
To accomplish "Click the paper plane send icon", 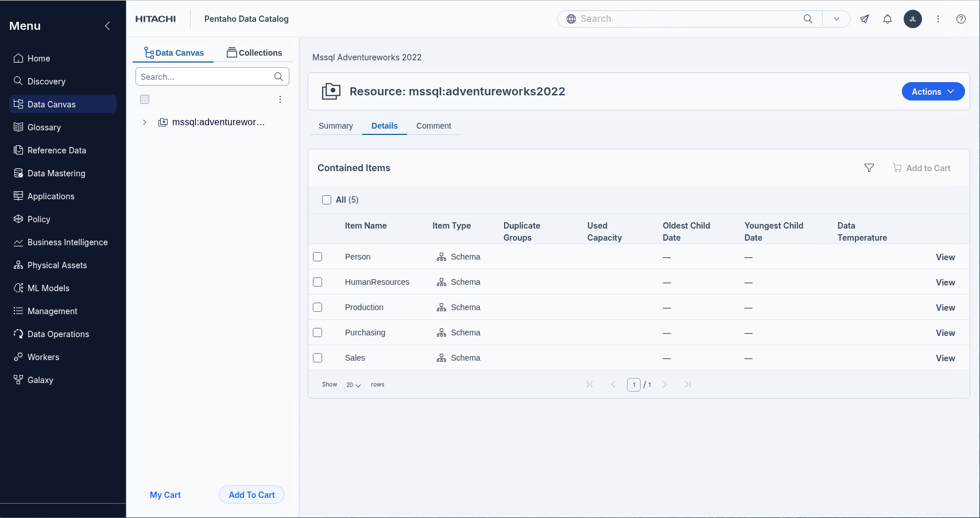I will [x=864, y=19].
